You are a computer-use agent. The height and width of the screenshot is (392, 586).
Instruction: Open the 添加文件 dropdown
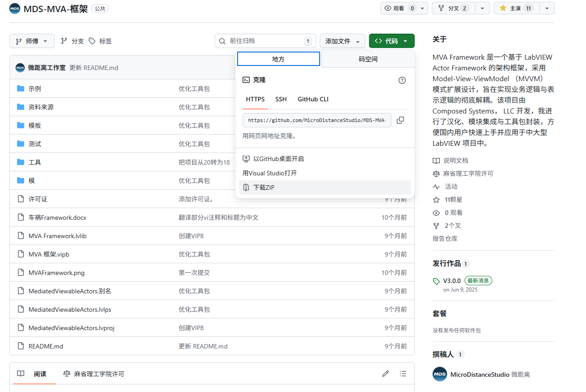tap(342, 41)
